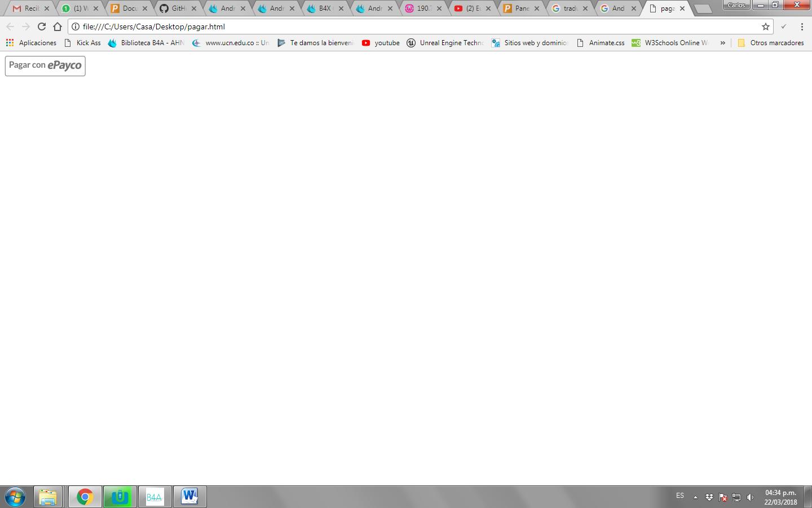Screen dimensions: 812x508
Task: Open the Aplicaciones apps shortcut
Action: 31,43
